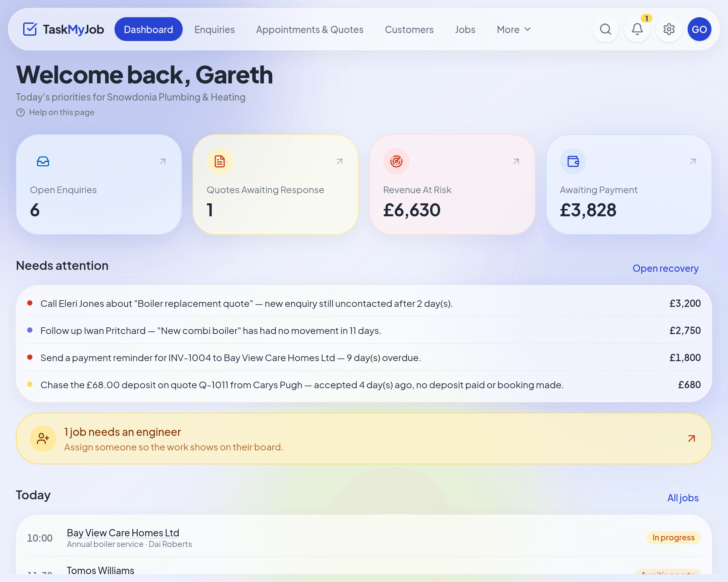Click the red arrow on engineer banner
This screenshot has height=582, width=728.
(692, 438)
